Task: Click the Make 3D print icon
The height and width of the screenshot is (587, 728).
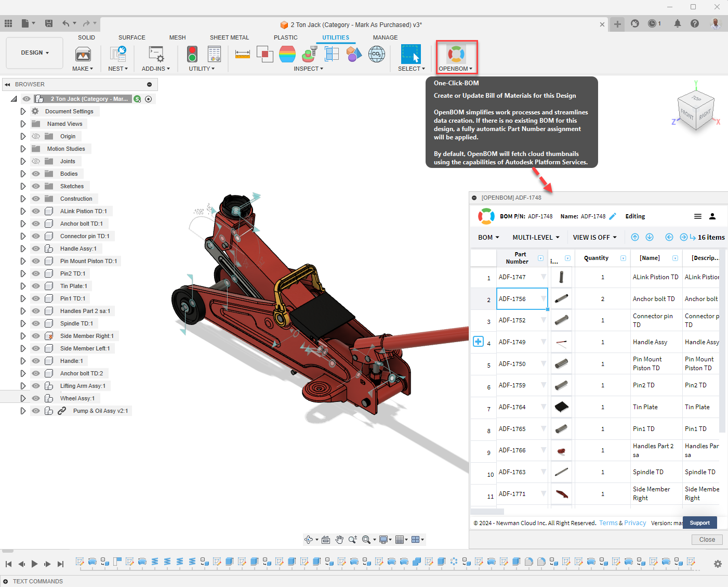Action: [x=83, y=54]
